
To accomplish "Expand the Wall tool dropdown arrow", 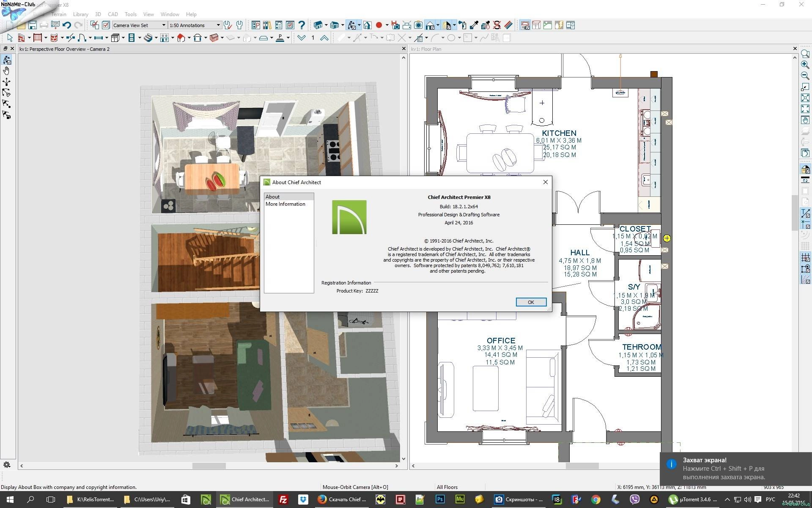I will click(29, 38).
